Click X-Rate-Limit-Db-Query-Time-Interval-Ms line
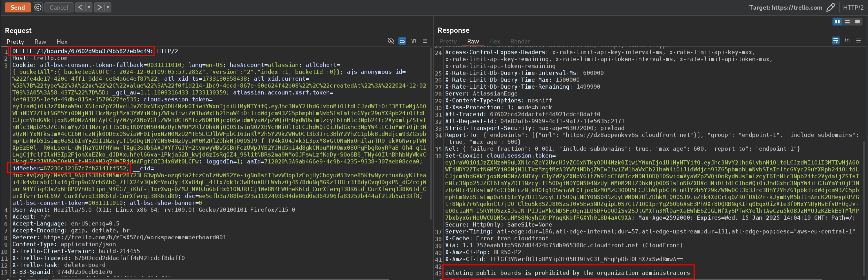Image resolution: width=868 pixels, height=280 pixels. pyautogui.click(x=525, y=73)
